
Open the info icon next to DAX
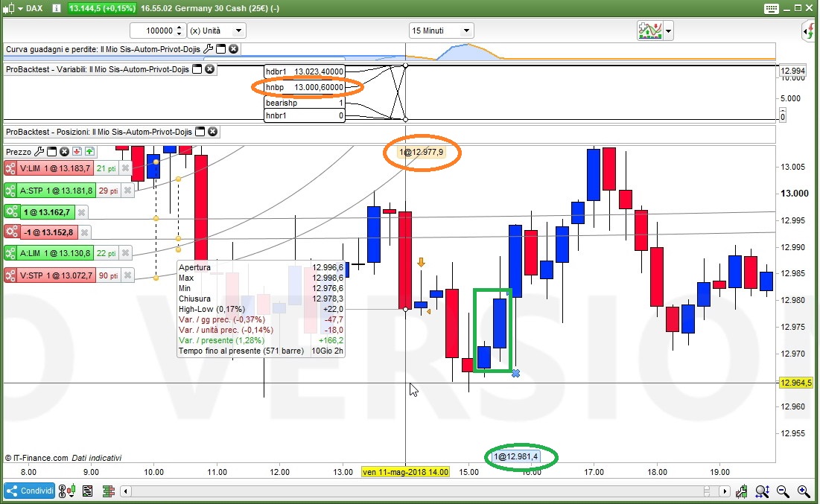[57, 8]
